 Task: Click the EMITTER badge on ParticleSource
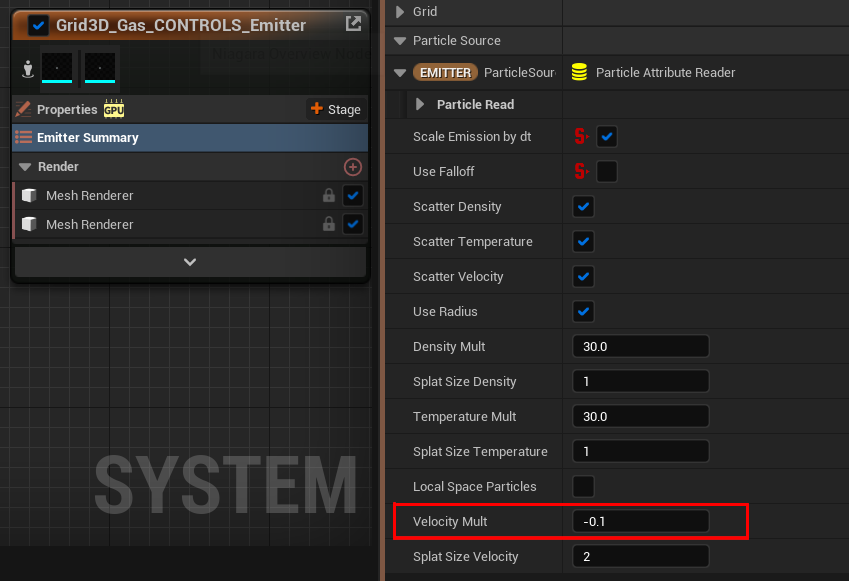coord(444,72)
